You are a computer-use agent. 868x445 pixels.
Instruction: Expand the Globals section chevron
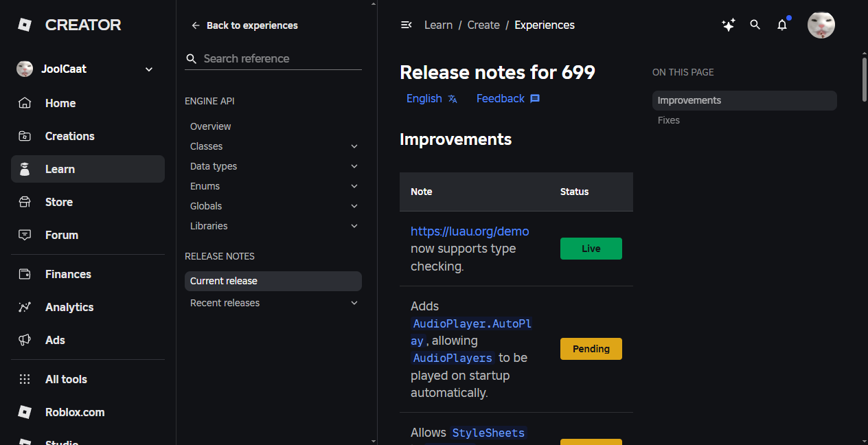(x=354, y=206)
